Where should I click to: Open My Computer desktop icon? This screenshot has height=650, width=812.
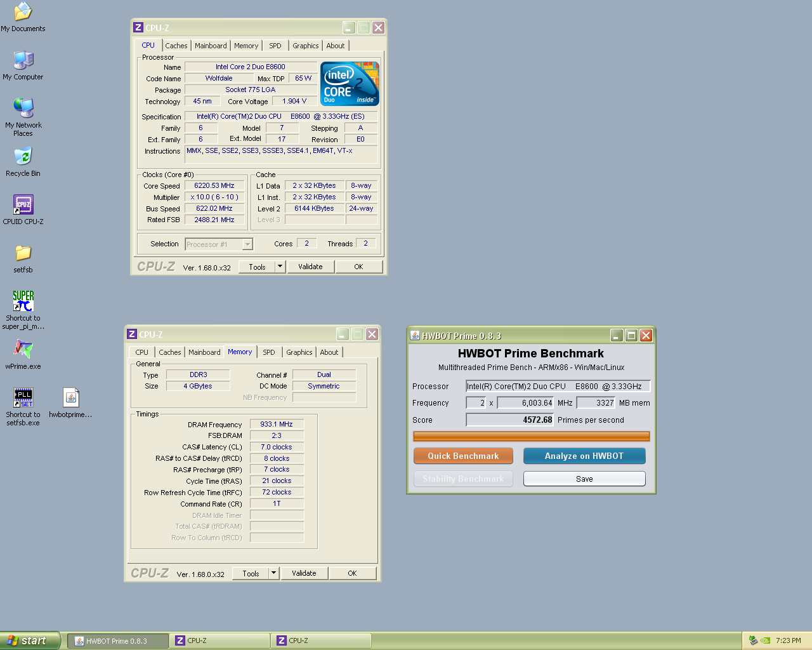click(x=23, y=60)
